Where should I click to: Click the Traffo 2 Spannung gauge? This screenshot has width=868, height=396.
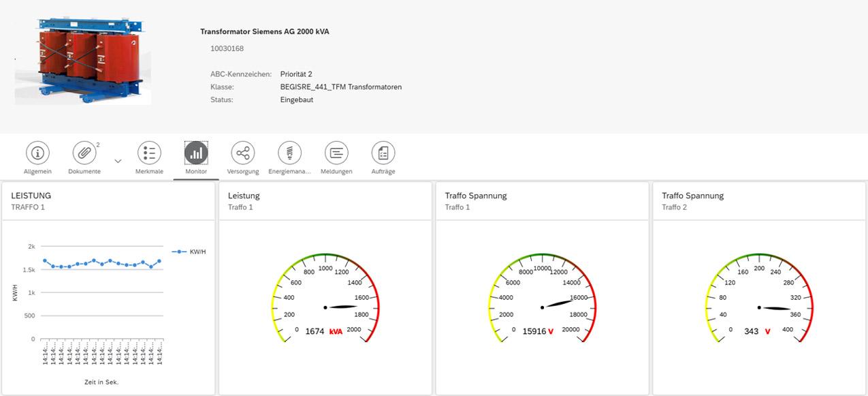[759, 300]
